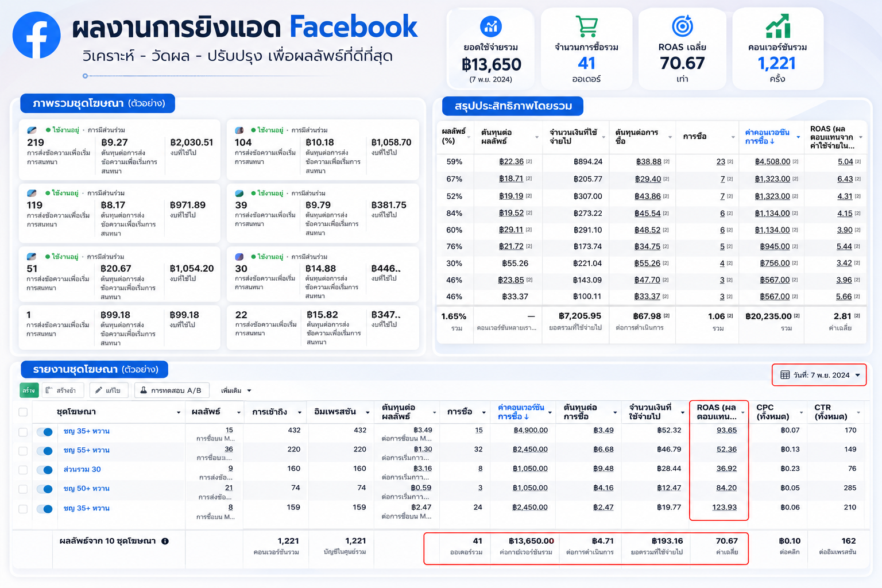
Task: Click the ฿2,030.51 budget spent value
Action: [x=191, y=142]
